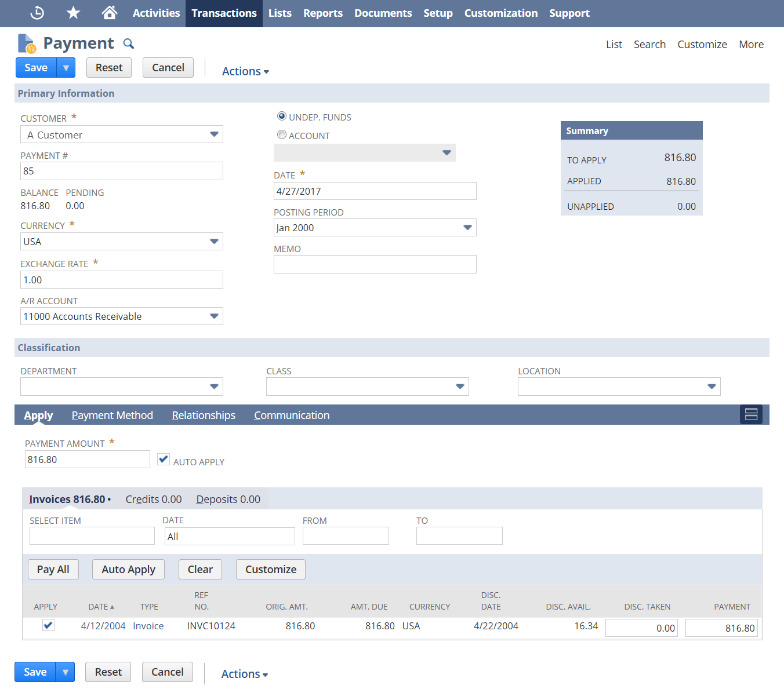
Task: Click the Pay All button
Action: click(53, 569)
